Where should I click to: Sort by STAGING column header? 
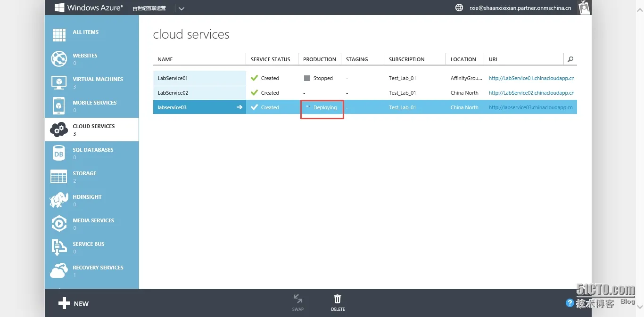357,59
